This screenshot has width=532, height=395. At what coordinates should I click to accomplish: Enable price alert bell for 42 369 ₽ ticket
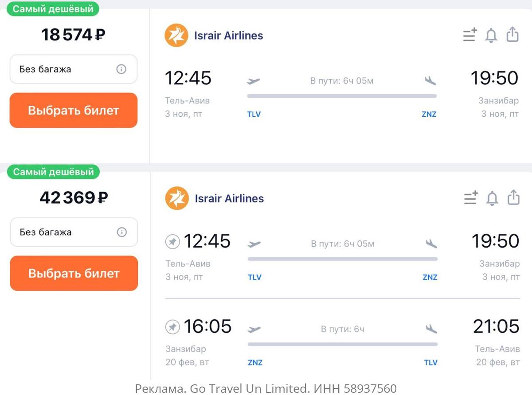[x=492, y=198]
